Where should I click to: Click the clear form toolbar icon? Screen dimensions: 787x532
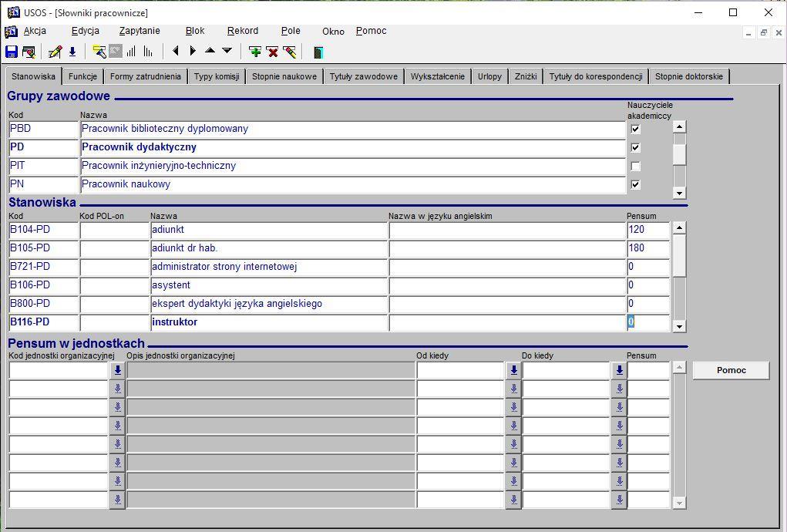[x=29, y=52]
